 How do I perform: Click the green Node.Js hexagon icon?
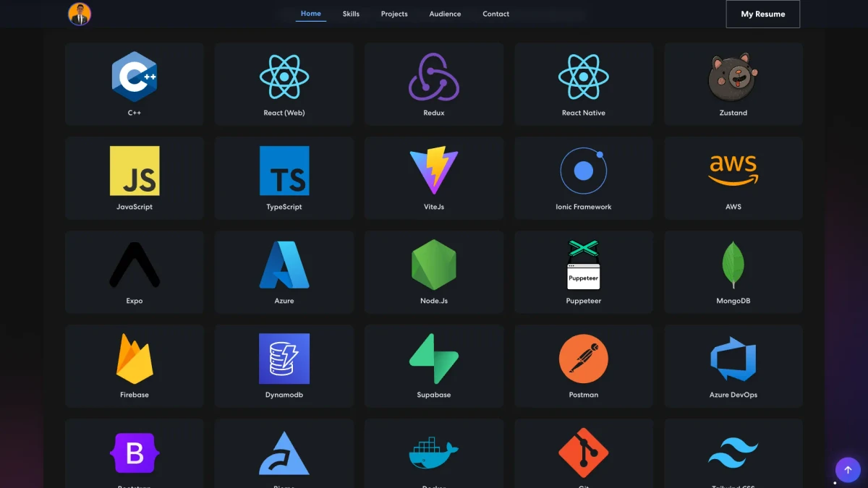click(434, 265)
